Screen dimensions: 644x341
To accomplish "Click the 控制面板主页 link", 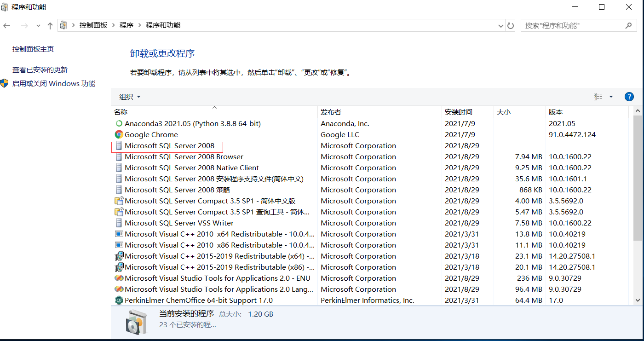I will 33,49.
